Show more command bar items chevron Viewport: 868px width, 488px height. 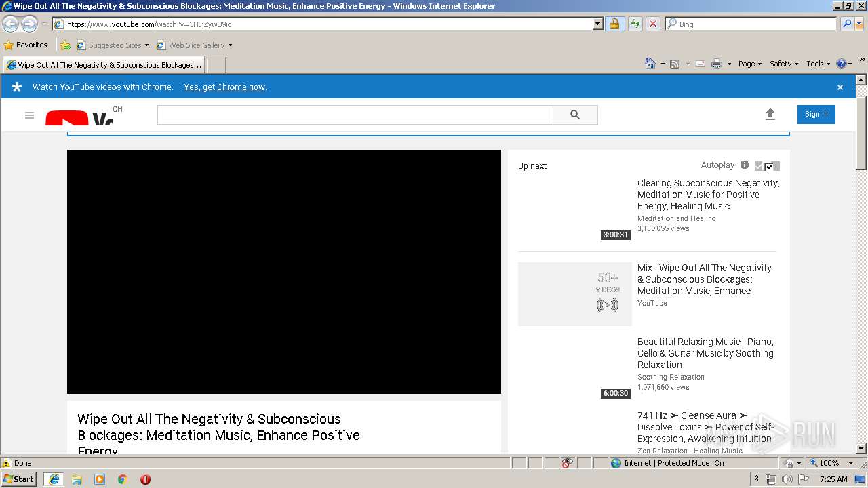point(862,61)
